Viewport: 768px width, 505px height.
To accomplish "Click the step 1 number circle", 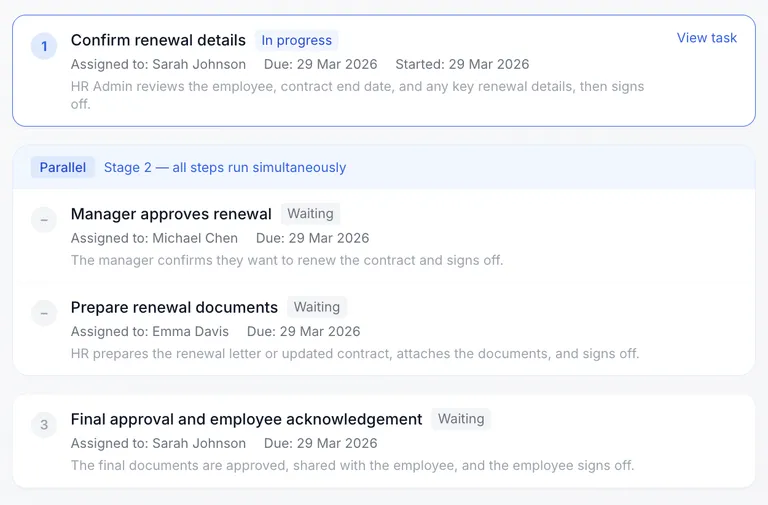I will (44, 46).
